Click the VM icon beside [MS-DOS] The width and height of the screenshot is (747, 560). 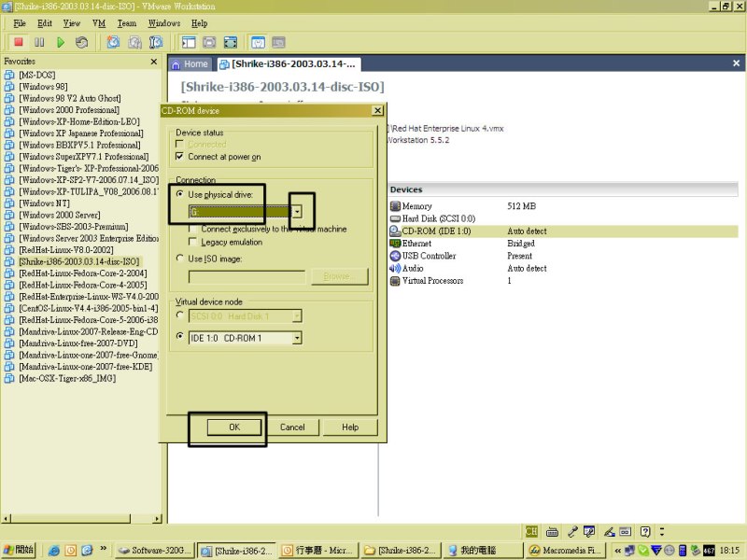coord(9,75)
